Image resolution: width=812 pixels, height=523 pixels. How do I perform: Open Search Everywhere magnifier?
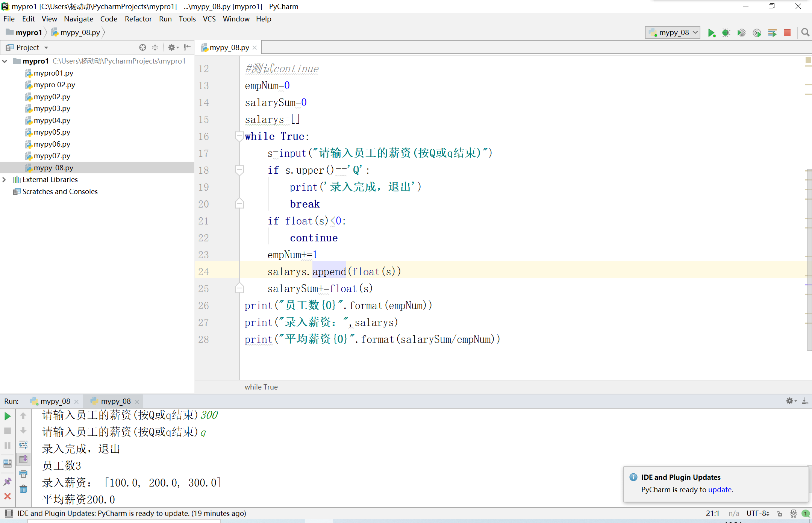[805, 33]
